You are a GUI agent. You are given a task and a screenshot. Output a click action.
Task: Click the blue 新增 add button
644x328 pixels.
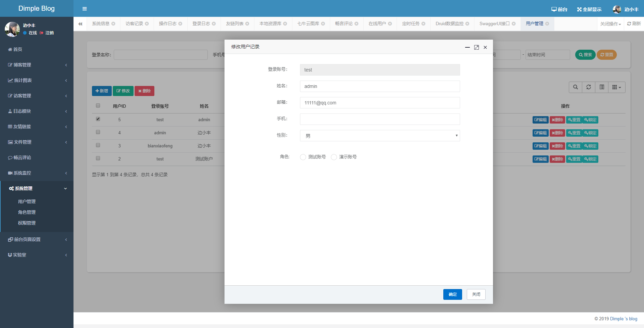(x=102, y=91)
